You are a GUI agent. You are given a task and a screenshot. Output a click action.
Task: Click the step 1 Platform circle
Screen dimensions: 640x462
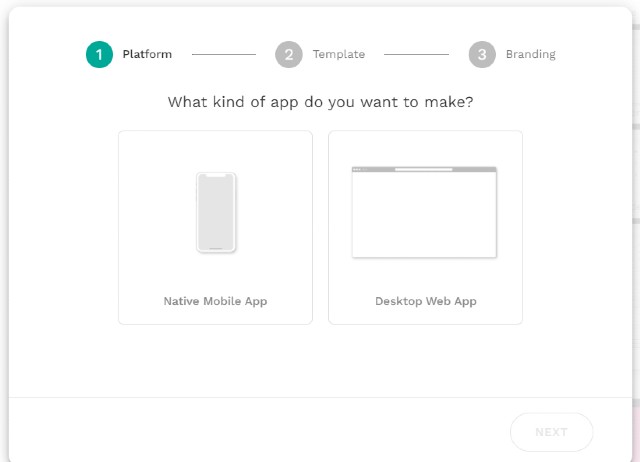click(x=99, y=54)
